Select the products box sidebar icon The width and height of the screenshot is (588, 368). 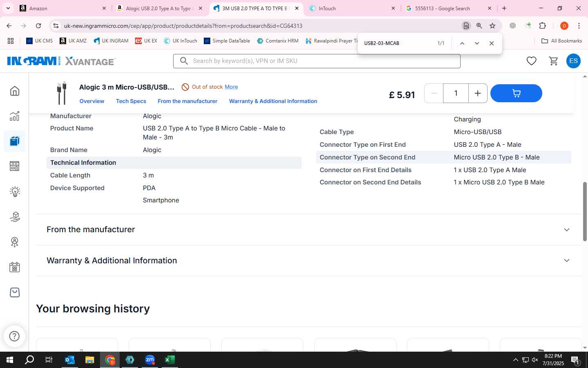15,141
